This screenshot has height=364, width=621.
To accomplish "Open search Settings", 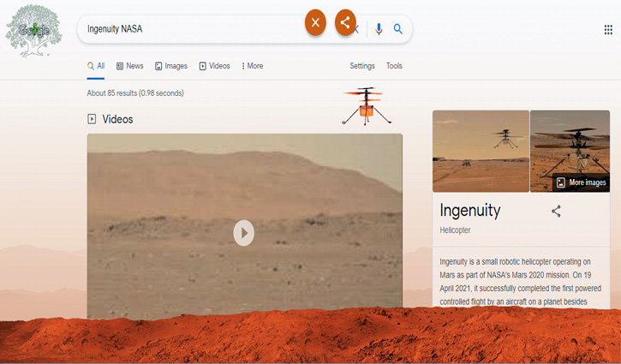I will (362, 66).
